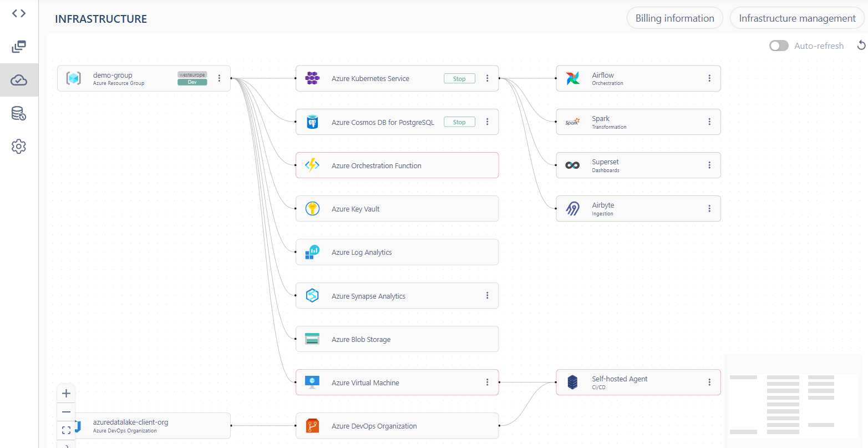Image resolution: width=868 pixels, height=448 pixels.
Task: Click the minimap overview panel
Action: pyautogui.click(x=794, y=401)
